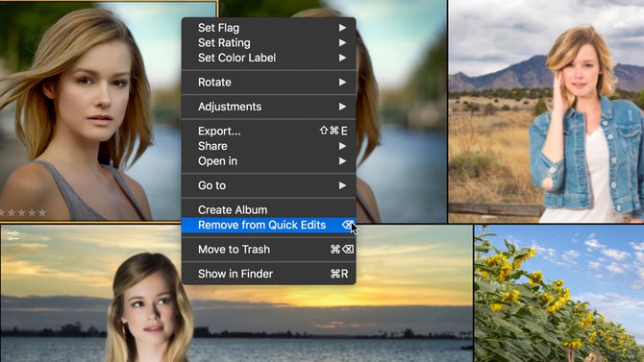Choose Create Album menu entry
644x362 pixels.
(268, 209)
